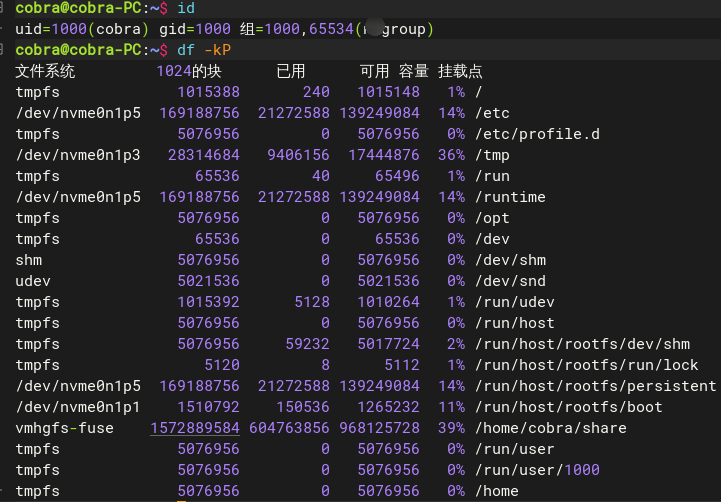This screenshot has height=502, width=721.
Task: Click the 可用 column header
Action: point(374,71)
